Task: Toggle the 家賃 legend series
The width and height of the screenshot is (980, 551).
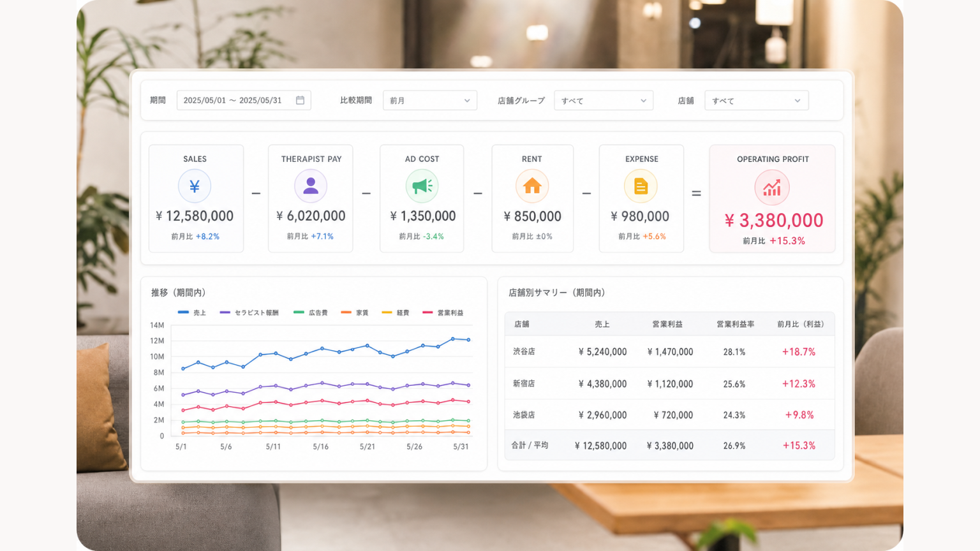Action: tap(355, 312)
